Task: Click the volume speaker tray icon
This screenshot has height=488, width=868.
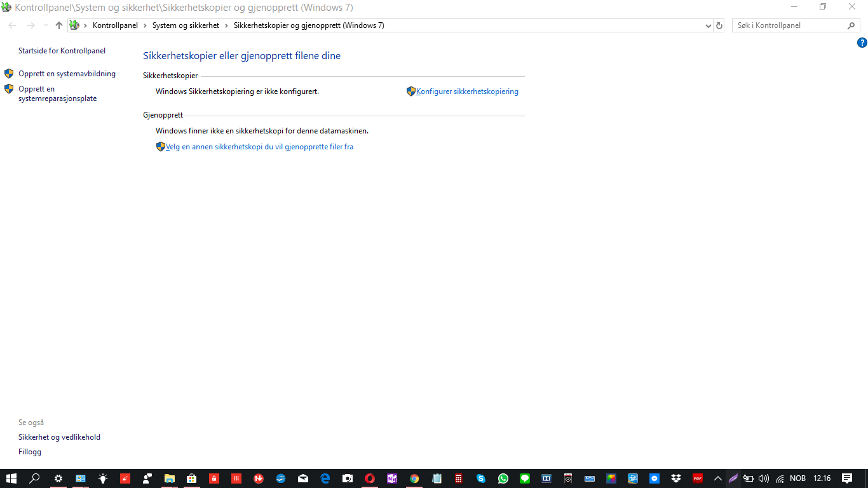Action: pyautogui.click(x=764, y=478)
